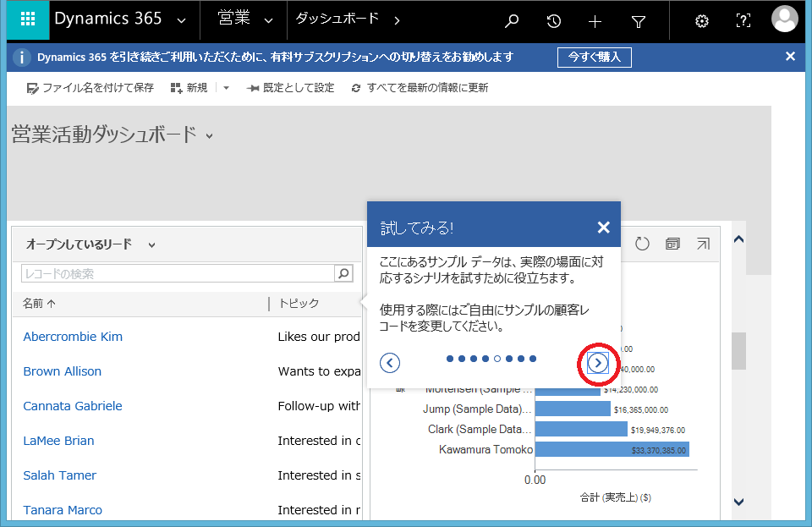Image resolution: width=812 pixels, height=527 pixels.
Task: Click the 新規 command
Action: coord(189,88)
